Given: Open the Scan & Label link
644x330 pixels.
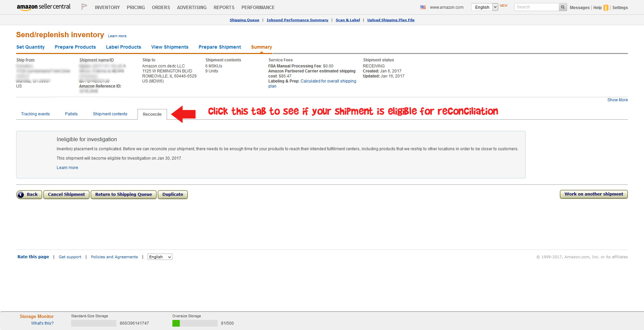Looking at the screenshot, I should point(348,20).
